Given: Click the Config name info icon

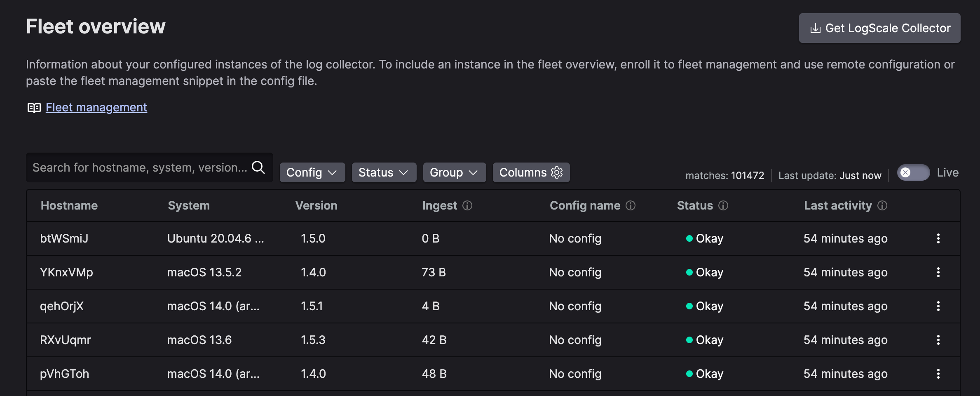Looking at the screenshot, I should pyautogui.click(x=631, y=205).
